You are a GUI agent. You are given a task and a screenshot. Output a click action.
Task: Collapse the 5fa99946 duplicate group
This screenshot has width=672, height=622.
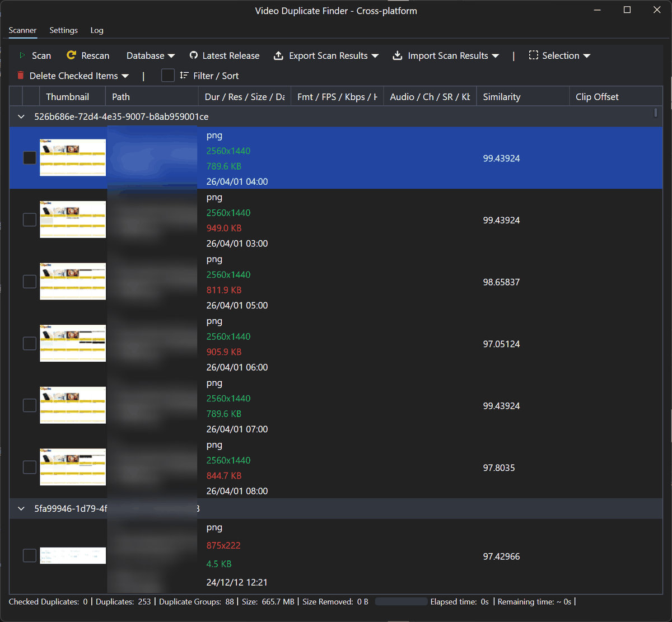coord(21,509)
